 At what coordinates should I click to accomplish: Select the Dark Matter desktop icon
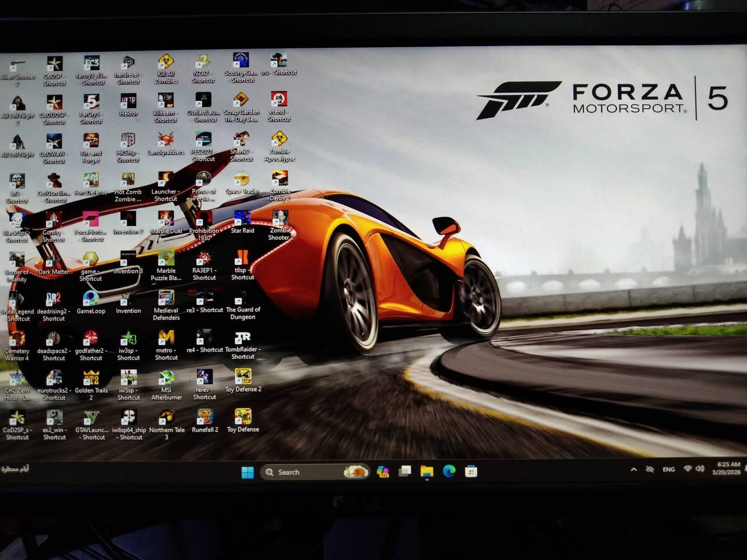(53, 260)
